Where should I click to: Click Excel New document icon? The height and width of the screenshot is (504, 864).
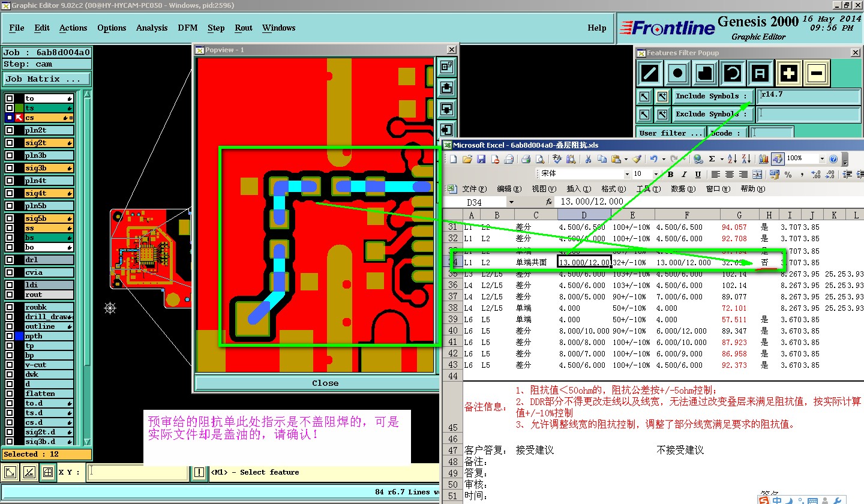click(x=454, y=159)
